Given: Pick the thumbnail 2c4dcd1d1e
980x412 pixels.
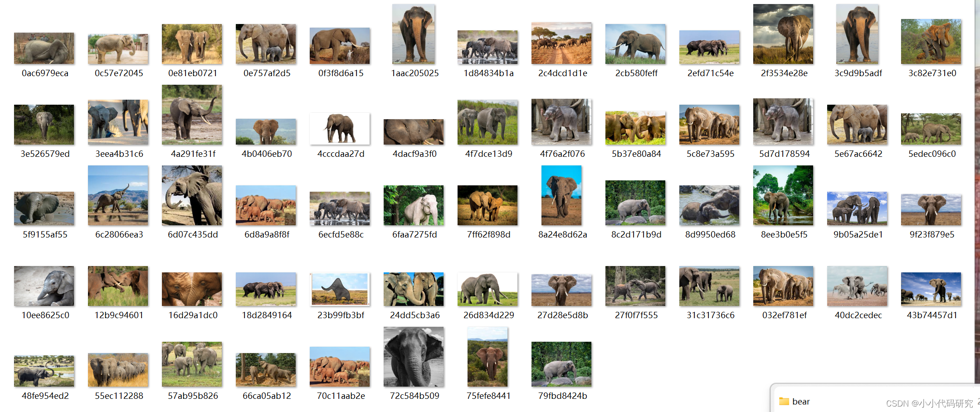Looking at the screenshot, I should [x=561, y=43].
